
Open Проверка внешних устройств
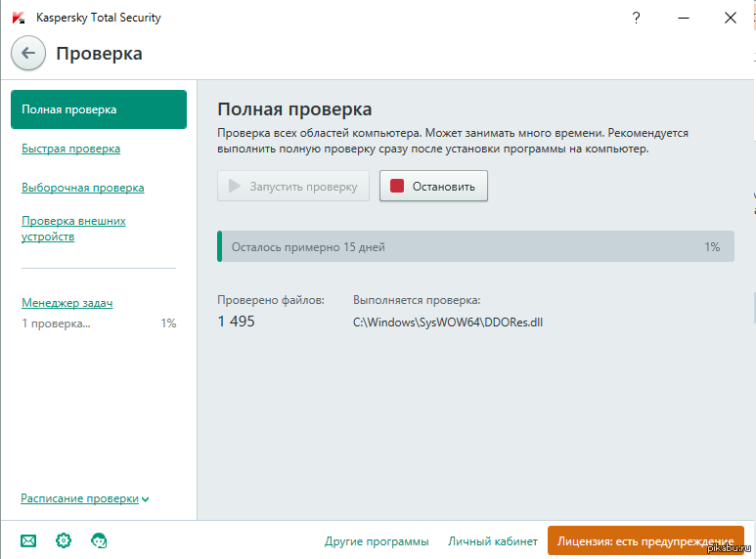tap(73, 229)
